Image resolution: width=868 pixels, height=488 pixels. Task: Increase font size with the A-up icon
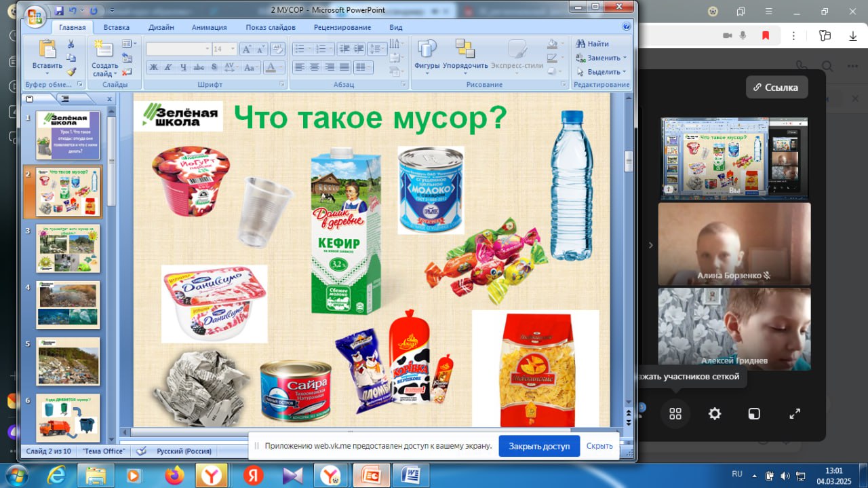tap(247, 49)
